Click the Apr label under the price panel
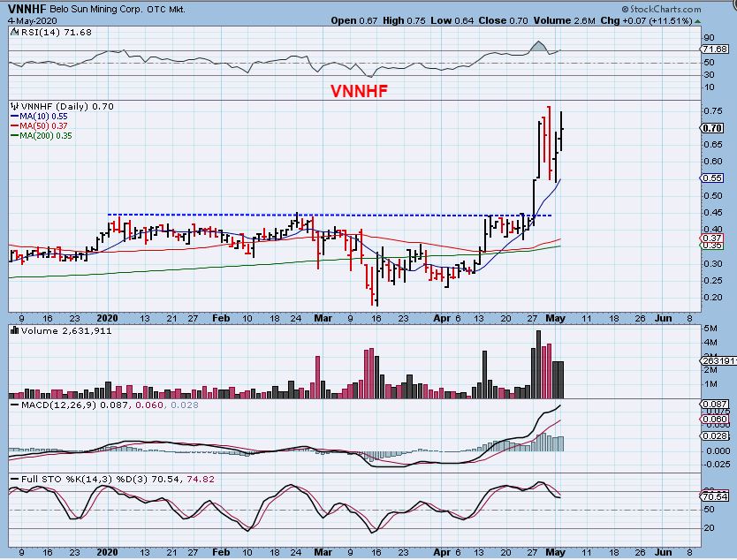737x560 pixels. pos(442,319)
